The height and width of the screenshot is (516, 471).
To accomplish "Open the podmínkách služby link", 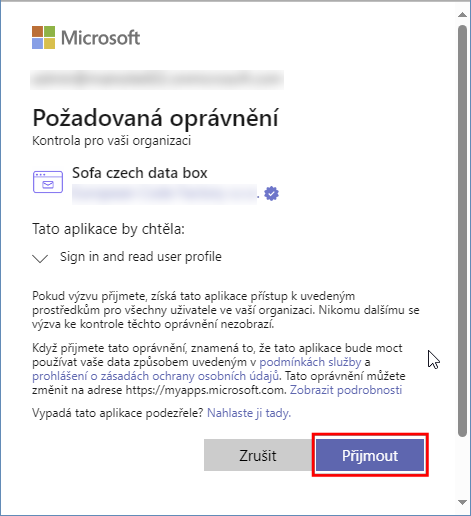I will pyautogui.click(x=310, y=362).
